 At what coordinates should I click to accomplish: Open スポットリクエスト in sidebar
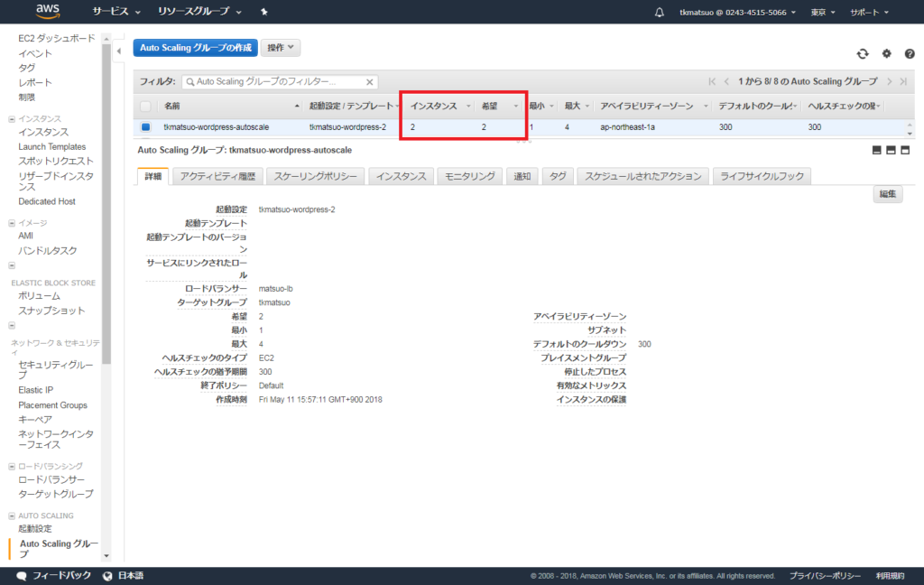click(56, 161)
